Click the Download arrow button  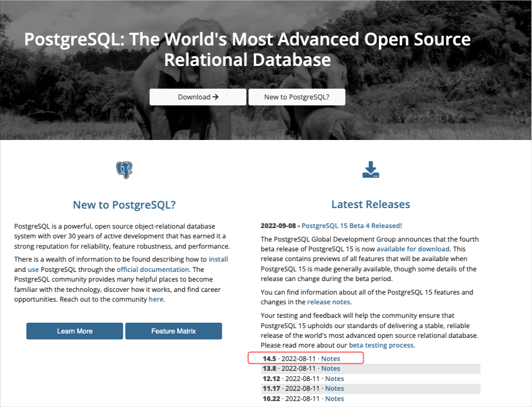point(198,97)
